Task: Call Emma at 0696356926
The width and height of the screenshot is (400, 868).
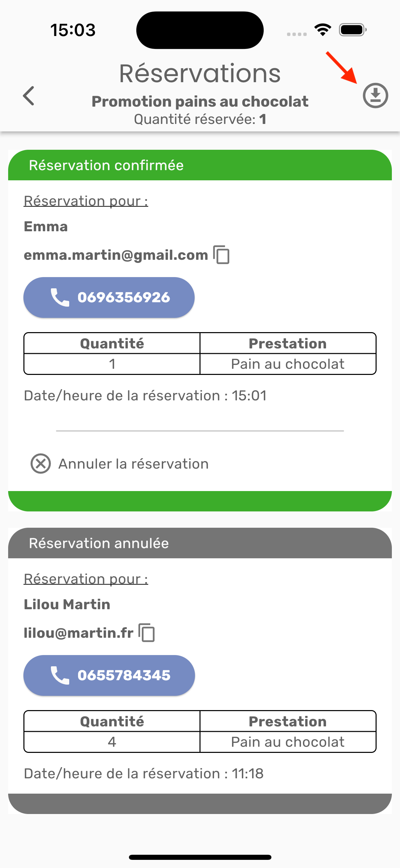Action: point(123,297)
